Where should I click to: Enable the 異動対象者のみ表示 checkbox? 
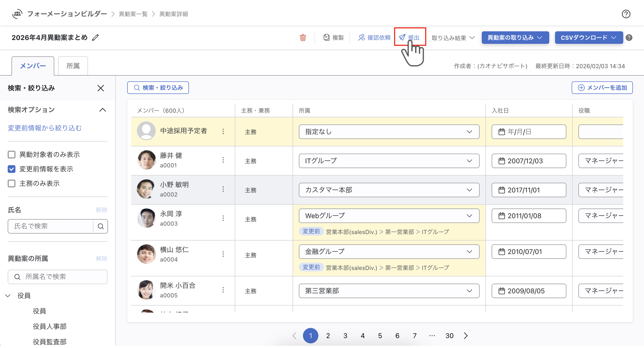(x=11, y=155)
